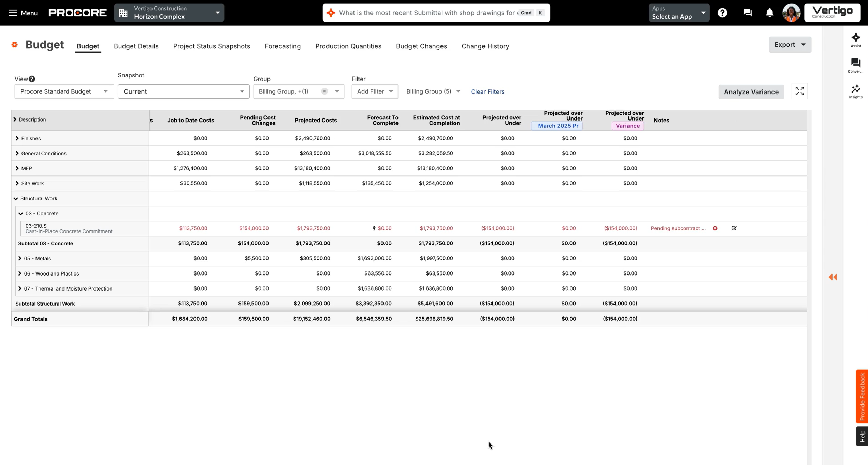Image resolution: width=868 pixels, height=465 pixels.
Task: Open the help menu
Action: pos(722,13)
